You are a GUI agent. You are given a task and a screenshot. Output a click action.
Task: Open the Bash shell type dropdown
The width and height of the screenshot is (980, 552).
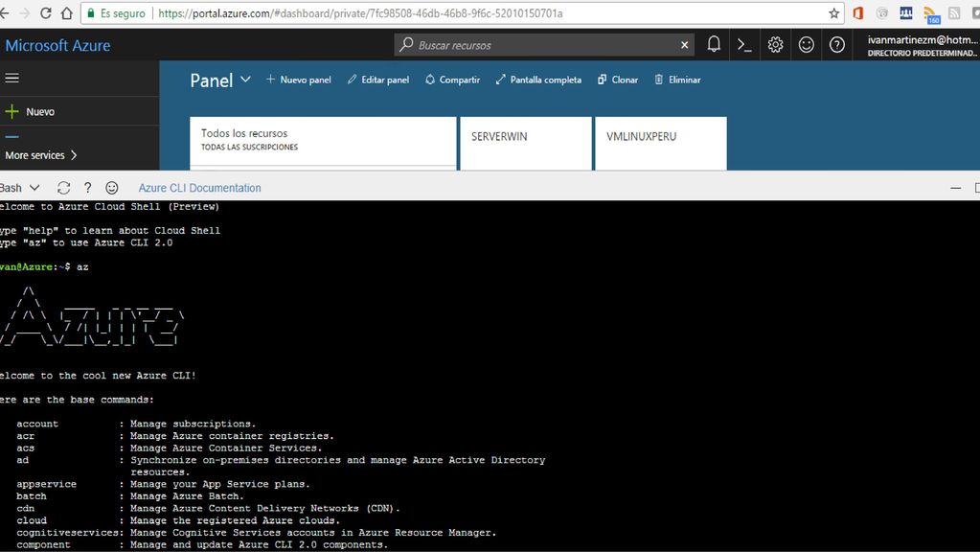[x=20, y=188]
